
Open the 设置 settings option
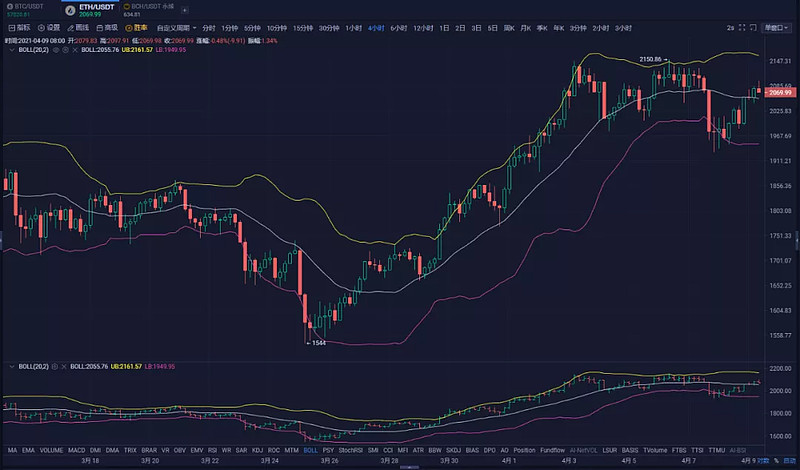tap(49, 28)
